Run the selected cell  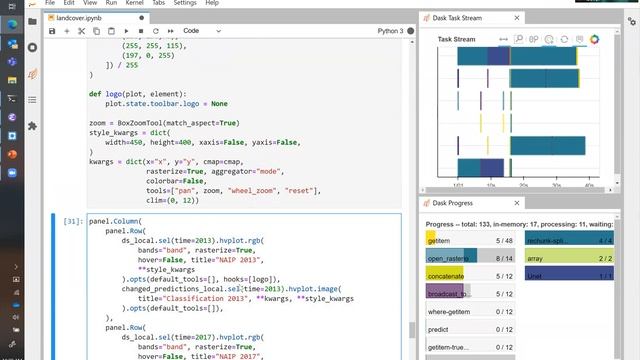[x=126, y=31]
